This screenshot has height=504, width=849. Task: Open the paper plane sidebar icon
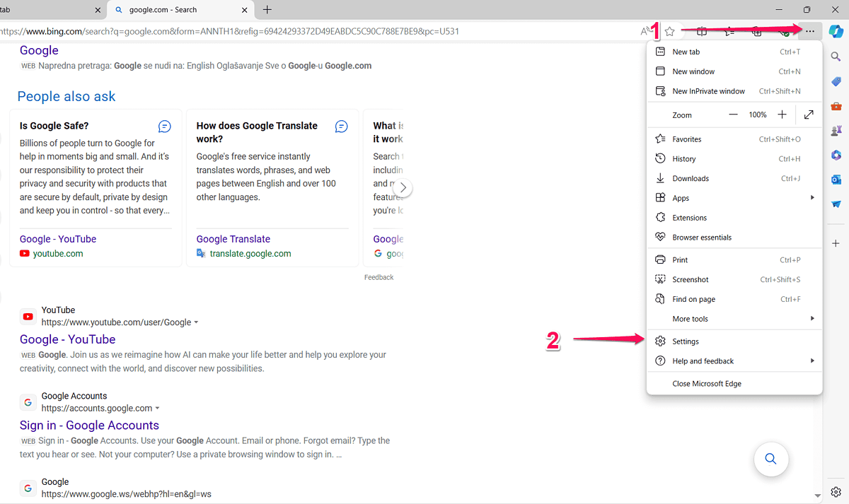(x=836, y=204)
